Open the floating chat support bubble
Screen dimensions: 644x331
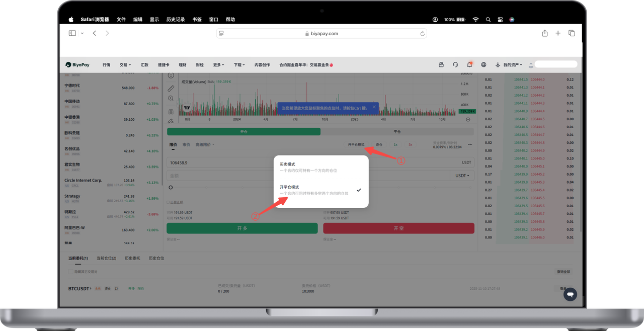point(570,294)
